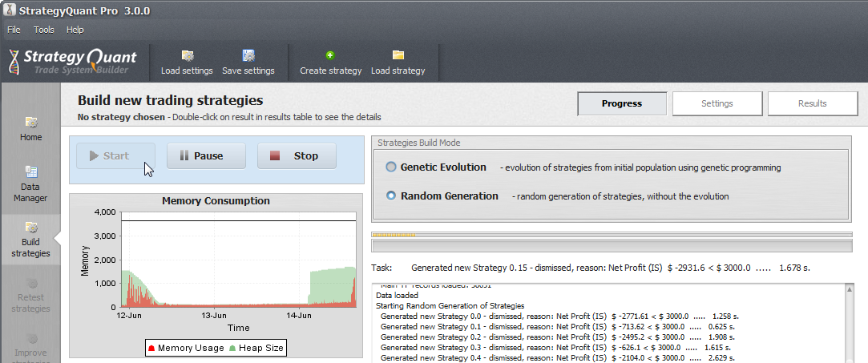Click the green Heap Size legend marker

tap(232, 349)
